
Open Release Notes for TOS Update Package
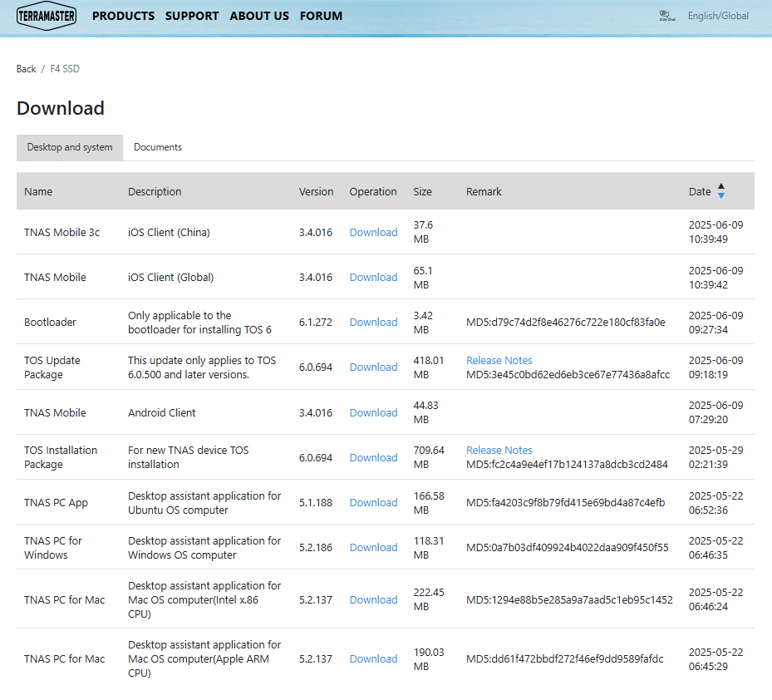point(499,361)
